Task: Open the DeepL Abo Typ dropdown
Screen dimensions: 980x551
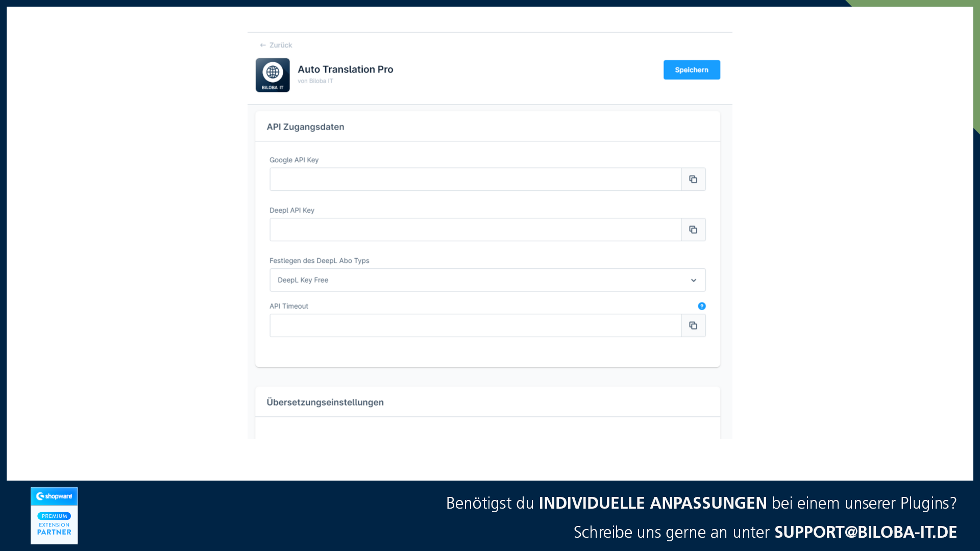Action: coord(487,280)
